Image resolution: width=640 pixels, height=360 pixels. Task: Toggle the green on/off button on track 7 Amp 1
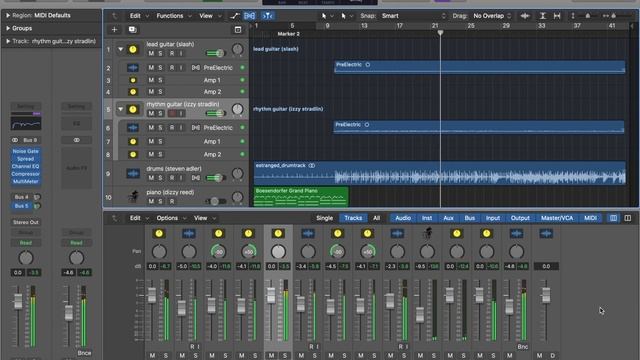pyautogui.click(x=242, y=141)
